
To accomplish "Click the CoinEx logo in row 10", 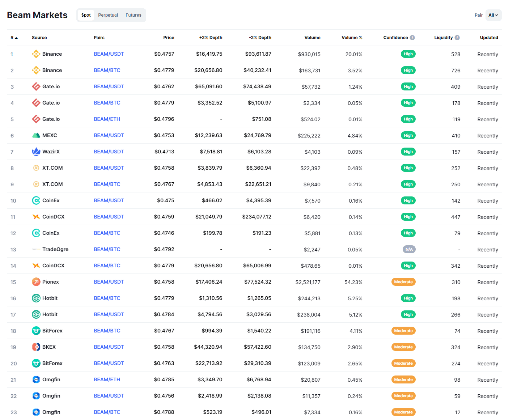I will 36,200.
